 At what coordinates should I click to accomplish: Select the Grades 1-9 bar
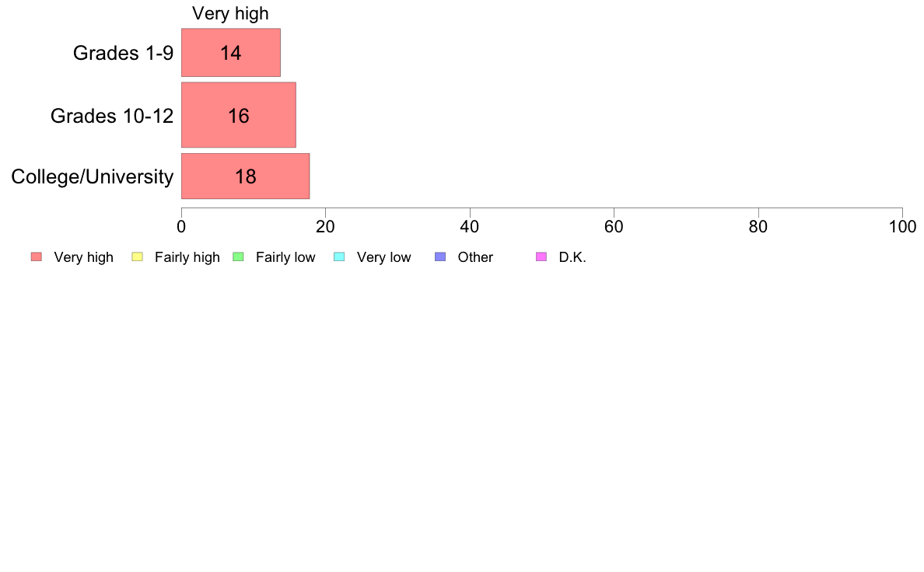click(x=231, y=52)
